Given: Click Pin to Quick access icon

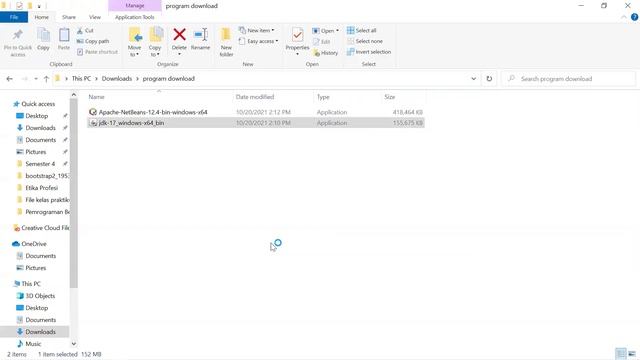Looking at the screenshot, I should [x=18, y=36].
